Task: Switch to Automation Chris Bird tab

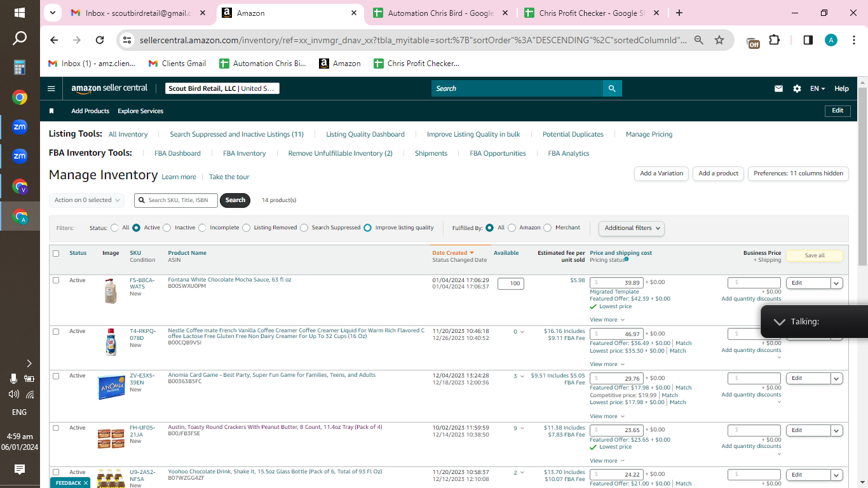Action: (x=441, y=13)
